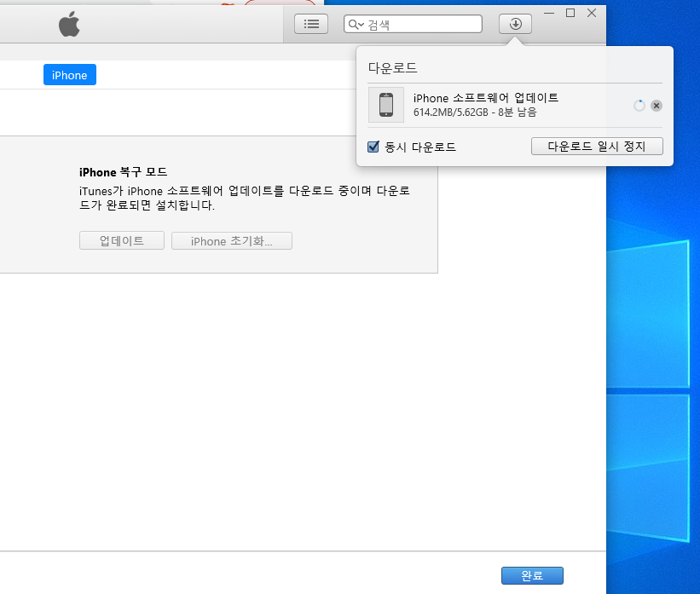Click the downloads arrow button in toolbar
The height and width of the screenshot is (594, 700).
(x=515, y=24)
